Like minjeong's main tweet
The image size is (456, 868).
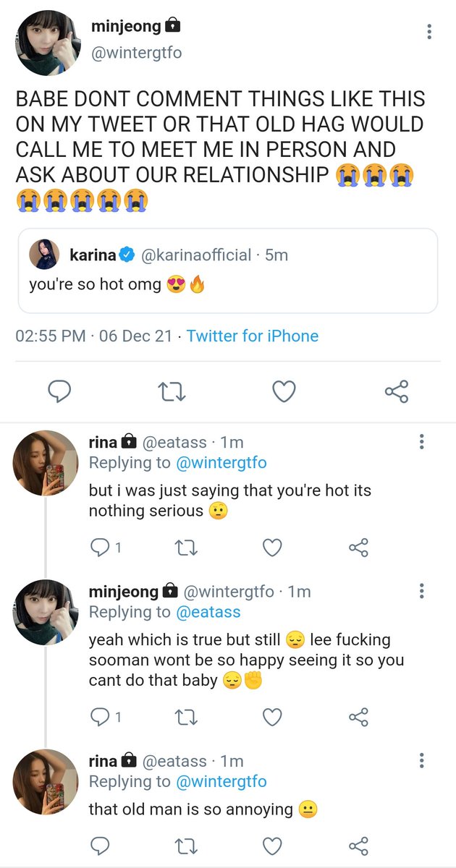pyautogui.click(x=284, y=392)
